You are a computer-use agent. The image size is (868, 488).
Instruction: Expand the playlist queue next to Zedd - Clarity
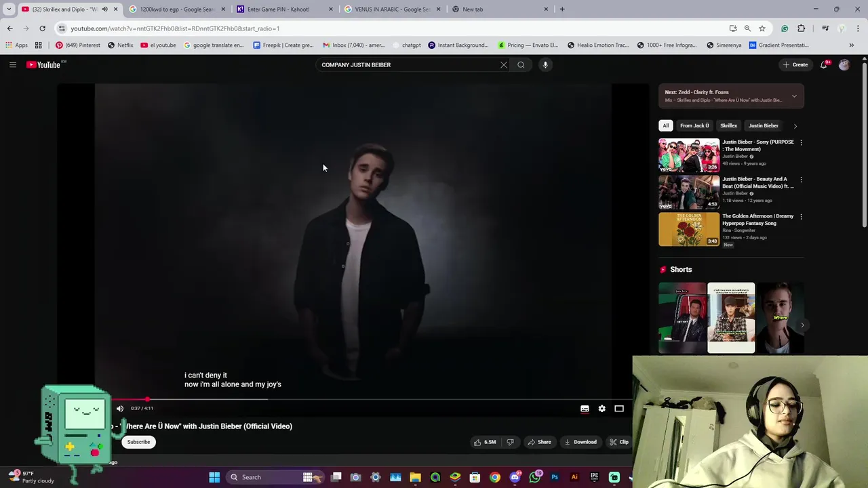pyautogui.click(x=794, y=96)
